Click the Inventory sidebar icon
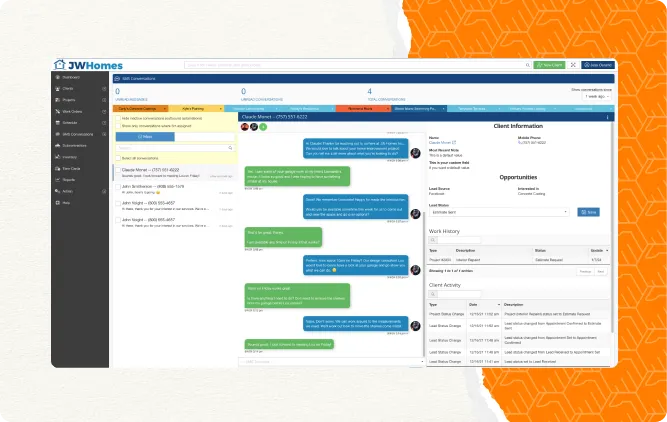Screen dimensions: 667x422 [57, 157]
